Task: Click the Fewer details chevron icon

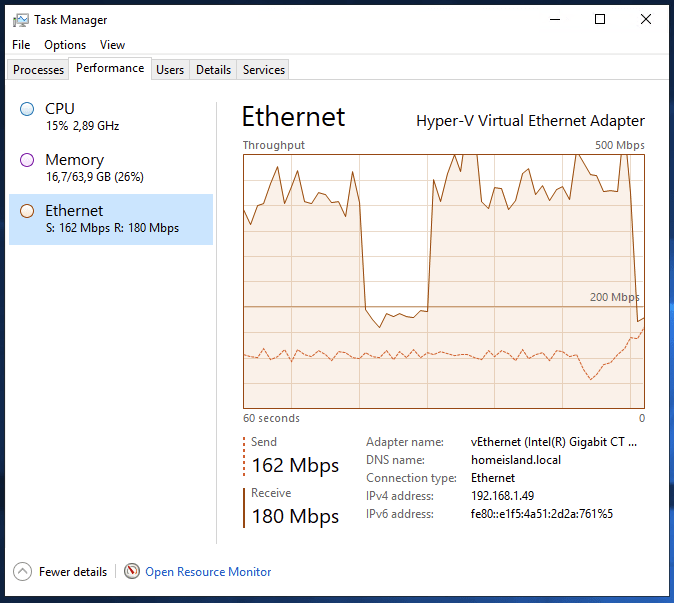Action: 22,571
